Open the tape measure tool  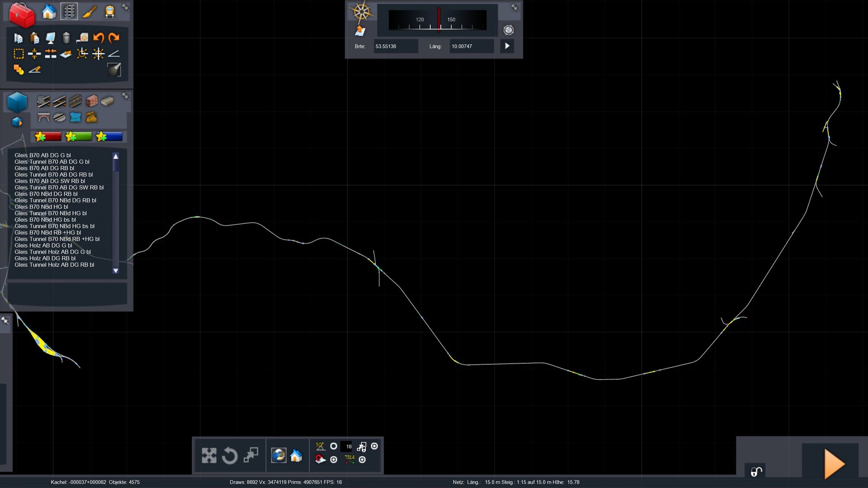tap(82, 38)
